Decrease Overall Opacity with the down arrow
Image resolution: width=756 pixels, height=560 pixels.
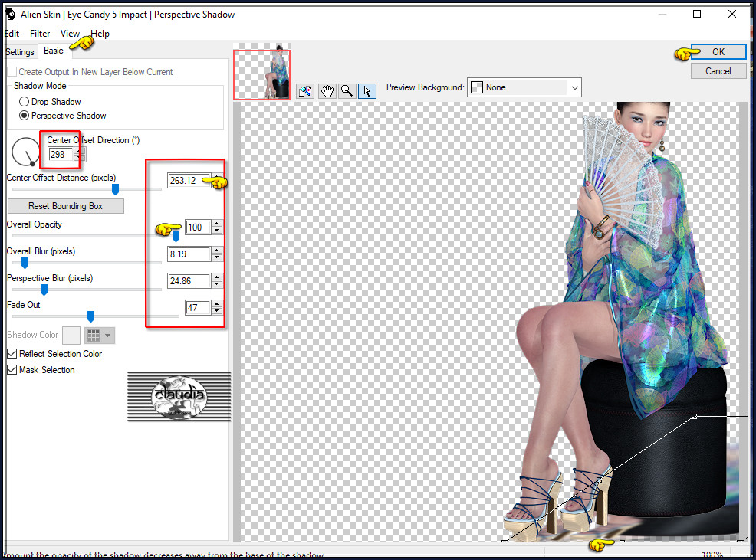[x=217, y=231]
